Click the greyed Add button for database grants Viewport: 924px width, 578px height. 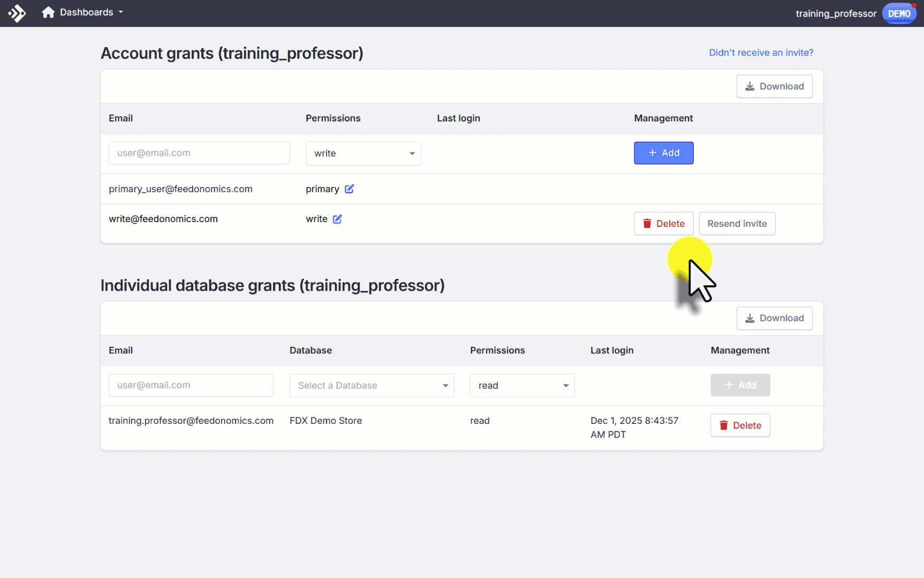(x=740, y=385)
